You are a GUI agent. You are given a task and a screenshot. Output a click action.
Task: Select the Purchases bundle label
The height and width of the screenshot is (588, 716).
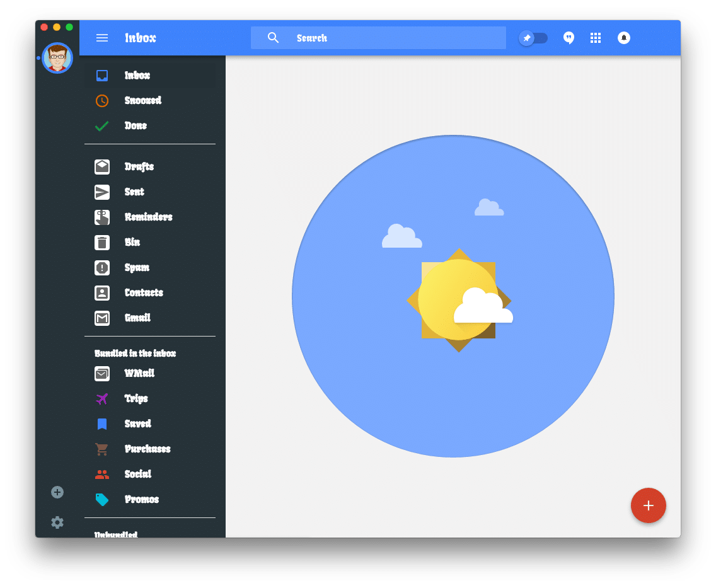pyautogui.click(x=147, y=449)
